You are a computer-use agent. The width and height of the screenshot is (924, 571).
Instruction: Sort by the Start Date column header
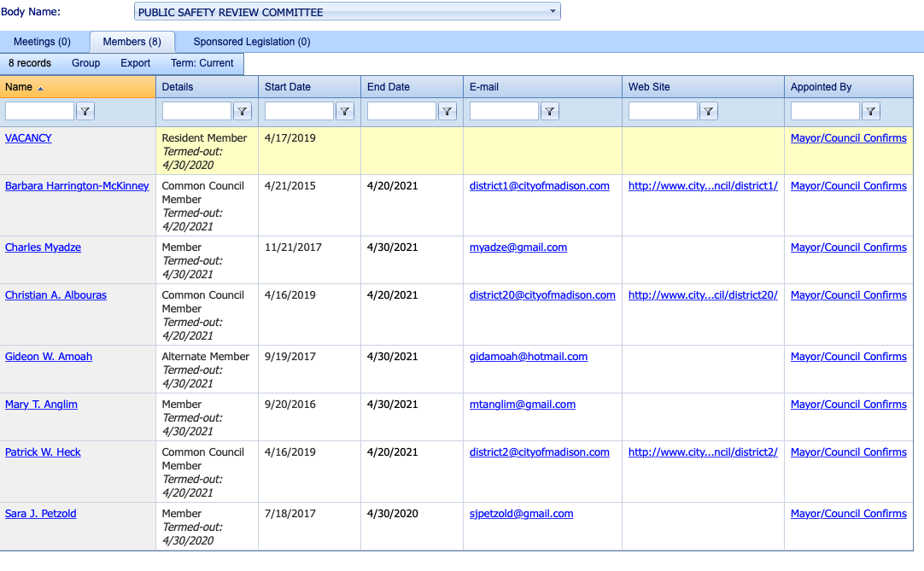click(x=288, y=86)
